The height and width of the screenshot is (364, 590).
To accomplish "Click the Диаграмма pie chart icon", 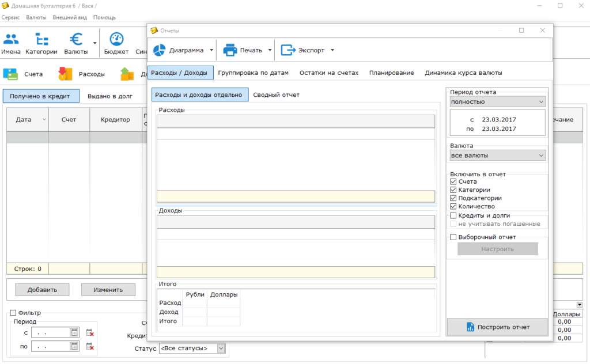I will point(160,50).
